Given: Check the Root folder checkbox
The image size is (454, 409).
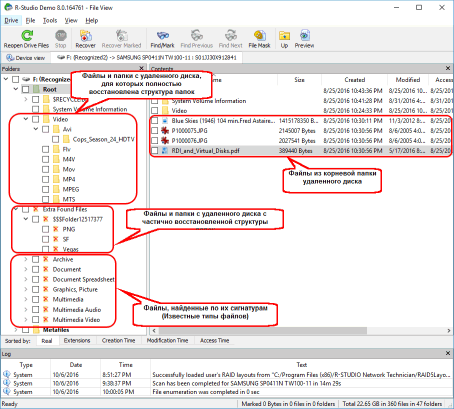Looking at the screenshot, I should 26,89.
